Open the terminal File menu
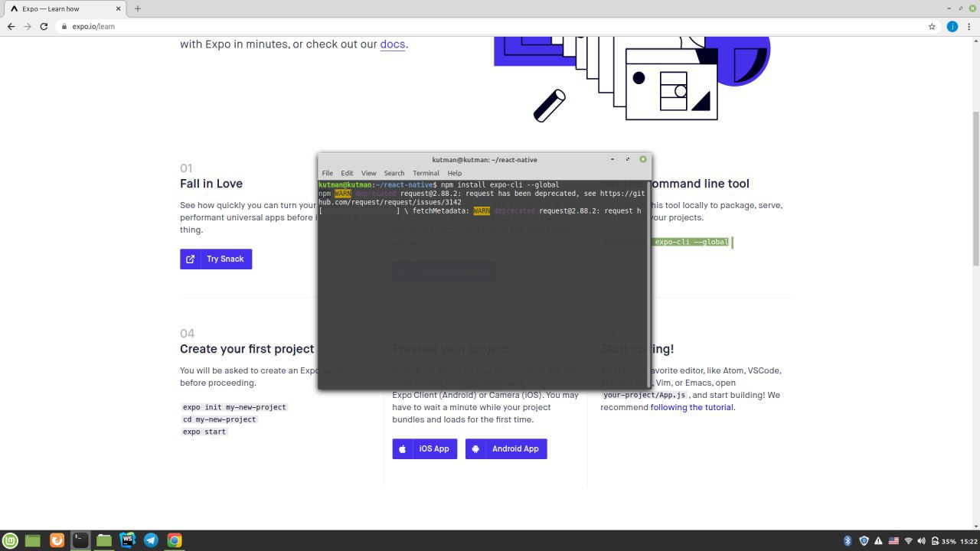980x551 pixels. (x=327, y=173)
